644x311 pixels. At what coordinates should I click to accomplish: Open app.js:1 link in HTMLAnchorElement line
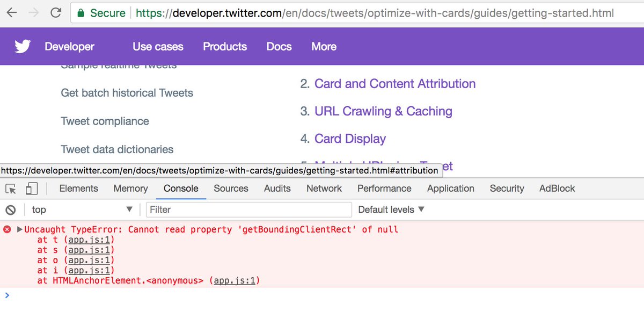(235, 281)
